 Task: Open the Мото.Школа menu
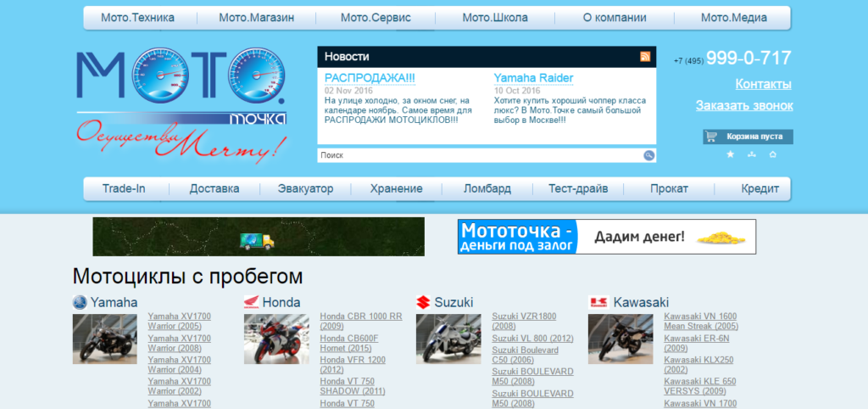coord(495,18)
